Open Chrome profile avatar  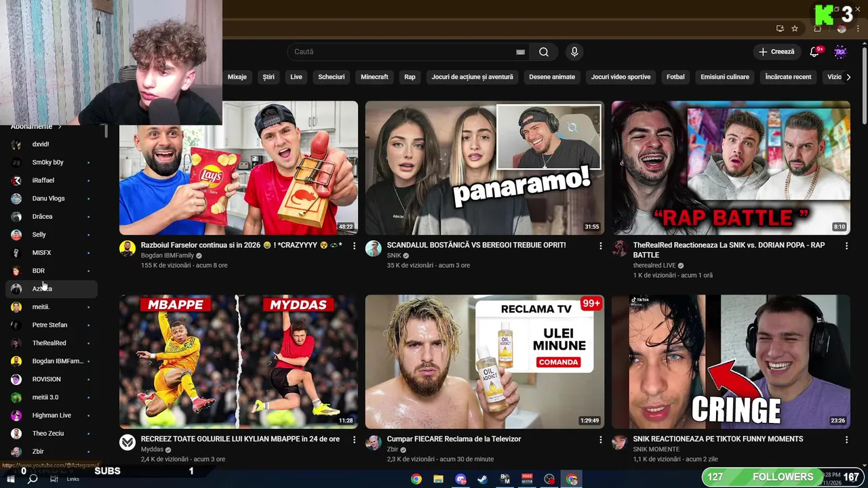pos(842,28)
